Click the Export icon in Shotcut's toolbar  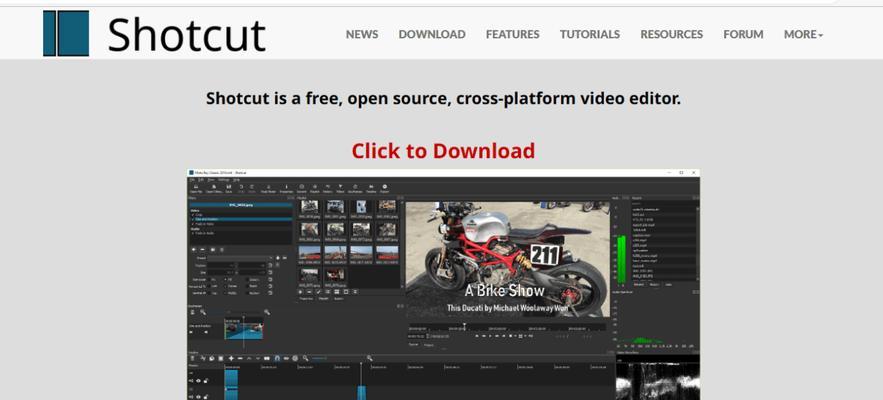pyautogui.click(x=385, y=186)
